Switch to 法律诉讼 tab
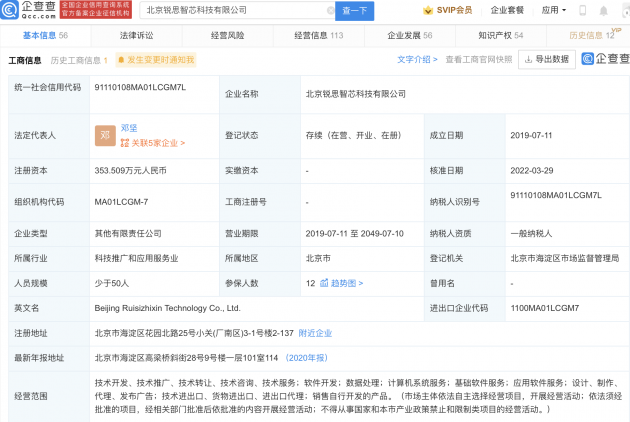The image size is (630, 422). tap(137, 35)
